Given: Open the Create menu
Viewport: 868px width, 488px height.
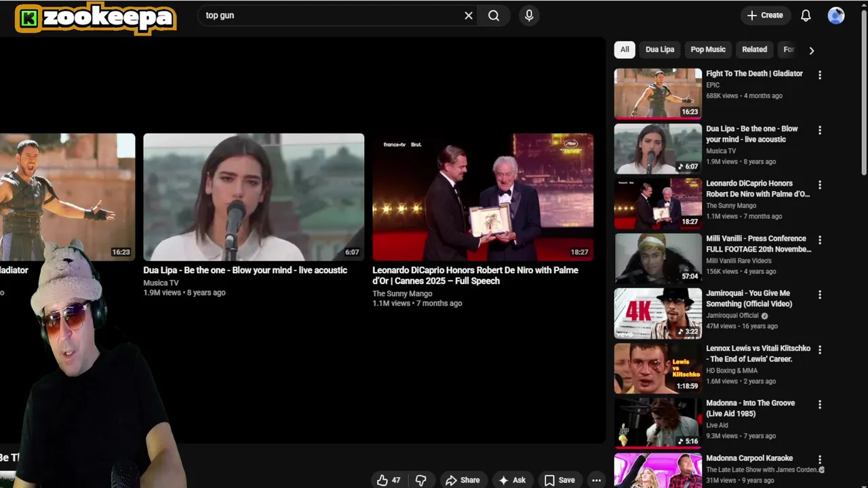Looking at the screenshot, I should click(765, 16).
